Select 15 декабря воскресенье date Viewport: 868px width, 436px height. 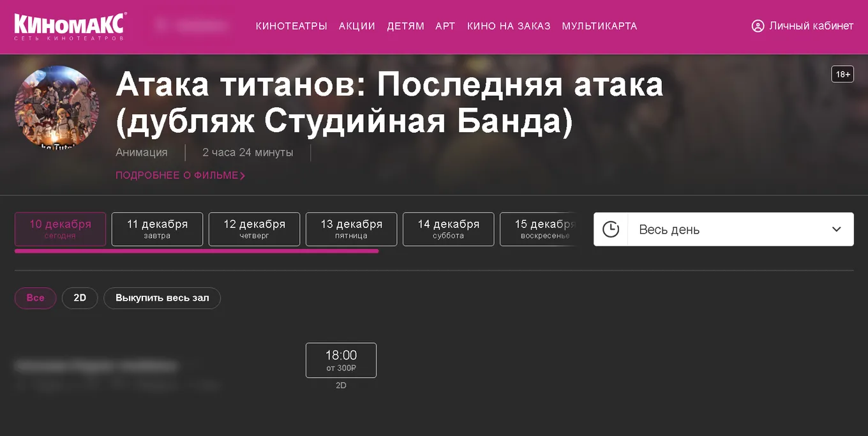click(x=539, y=229)
